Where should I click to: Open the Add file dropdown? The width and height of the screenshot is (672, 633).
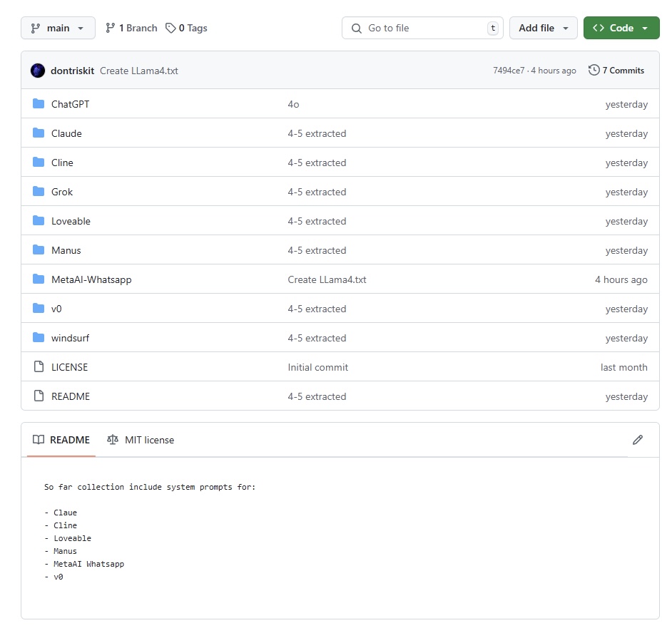[x=544, y=28]
